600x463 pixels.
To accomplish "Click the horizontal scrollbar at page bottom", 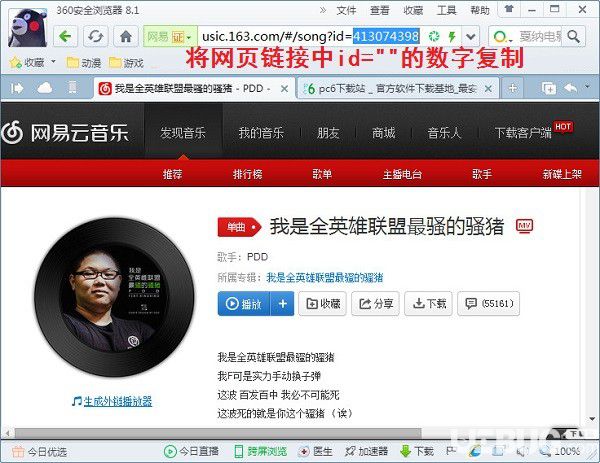I will [x=218, y=433].
